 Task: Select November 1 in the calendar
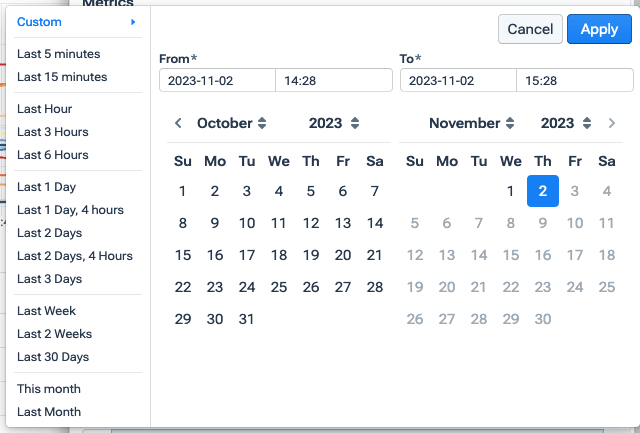click(x=511, y=191)
